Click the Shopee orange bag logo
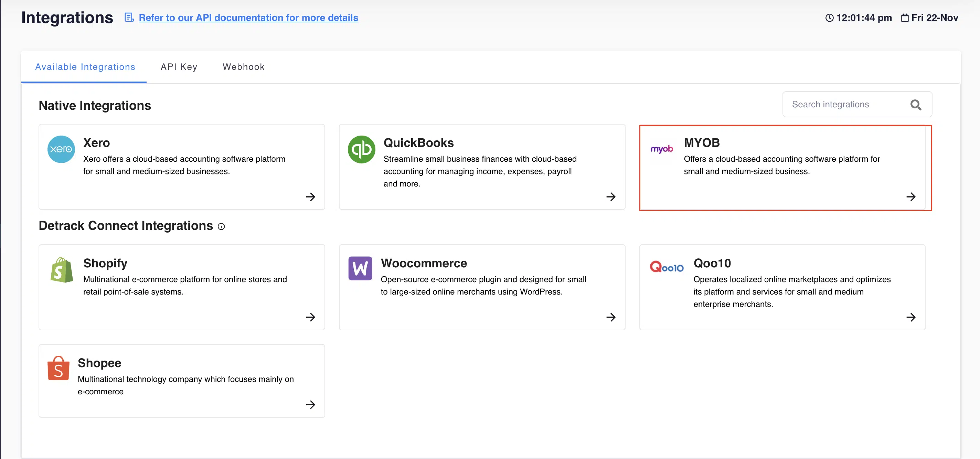980x459 pixels. tap(58, 368)
